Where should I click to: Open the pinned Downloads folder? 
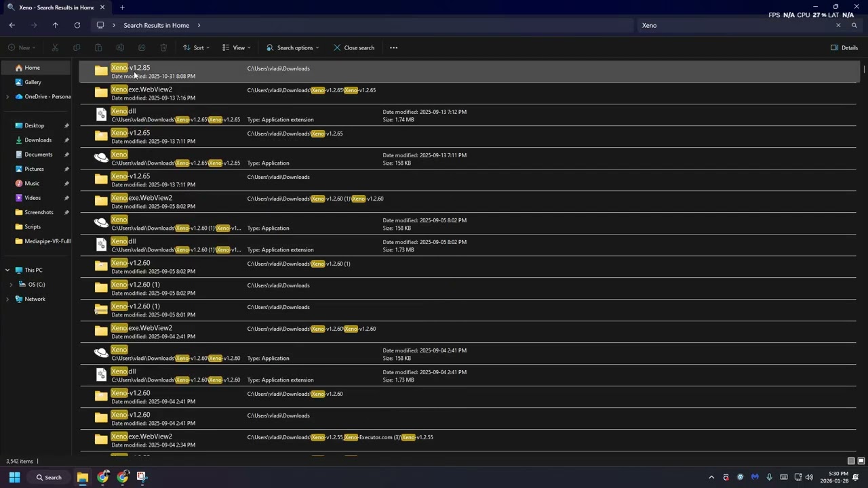coord(38,140)
